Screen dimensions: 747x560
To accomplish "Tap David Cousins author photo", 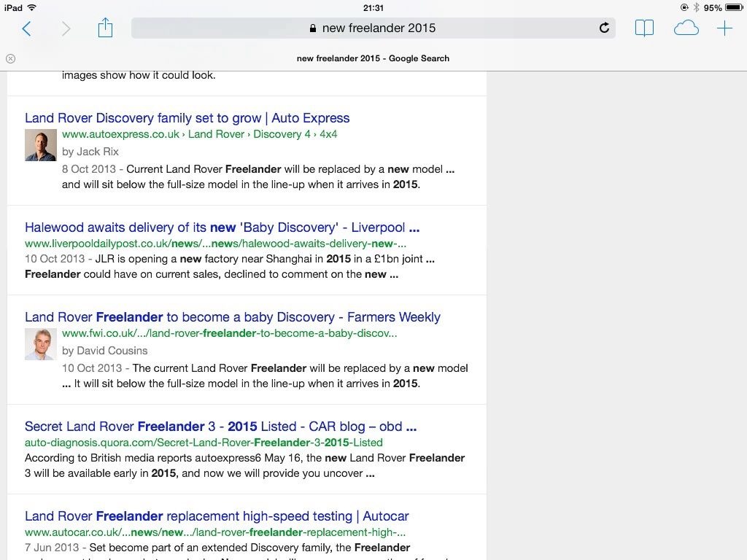I will (41, 344).
